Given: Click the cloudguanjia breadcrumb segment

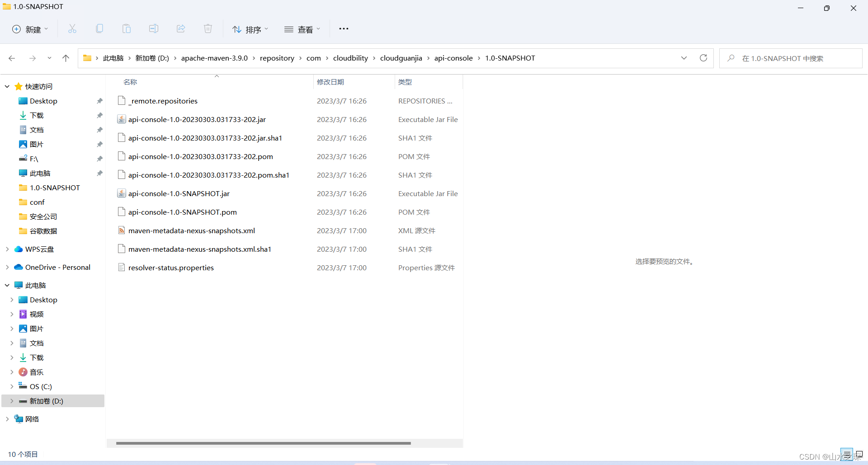Looking at the screenshot, I should coord(401,58).
